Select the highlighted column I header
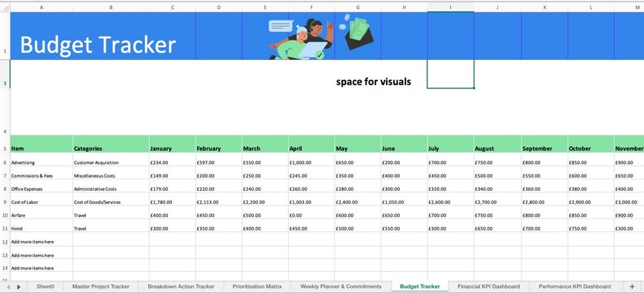 450,7
